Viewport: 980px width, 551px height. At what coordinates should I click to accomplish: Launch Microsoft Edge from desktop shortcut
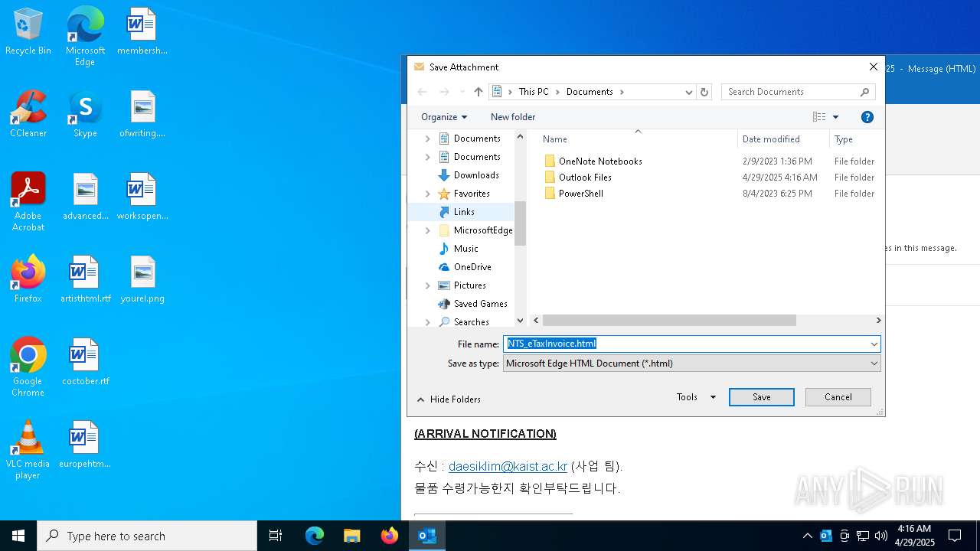(x=85, y=37)
